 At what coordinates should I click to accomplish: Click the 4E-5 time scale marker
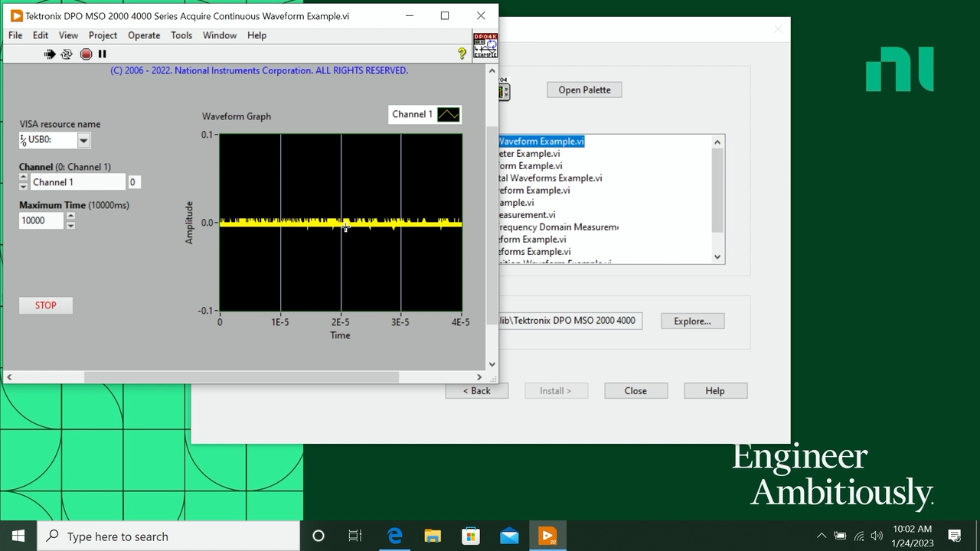(x=460, y=322)
